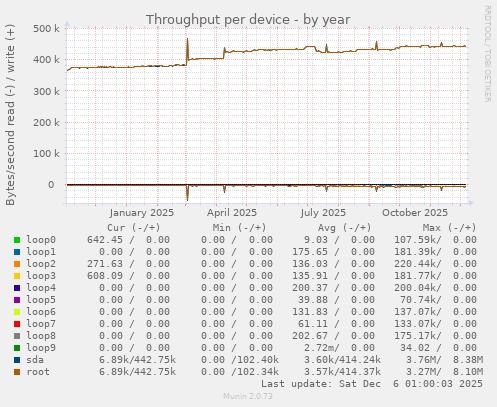Select the loop4 legend label
497x407 pixels.
coord(41,288)
